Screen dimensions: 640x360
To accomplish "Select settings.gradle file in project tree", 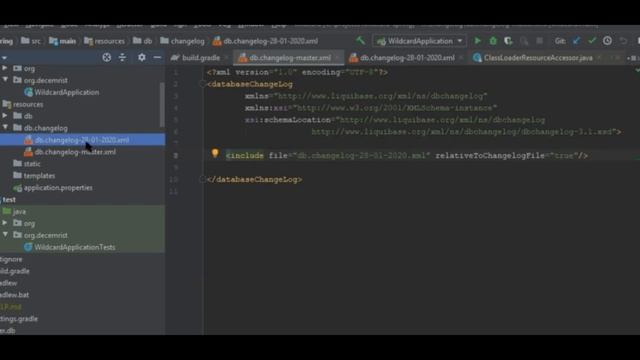I will 19,319.
